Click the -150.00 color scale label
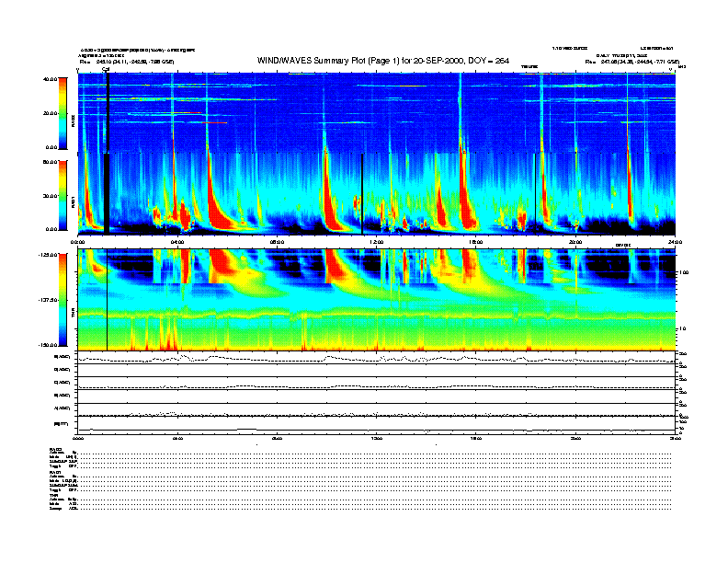The image size is (728, 563). coord(48,345)
